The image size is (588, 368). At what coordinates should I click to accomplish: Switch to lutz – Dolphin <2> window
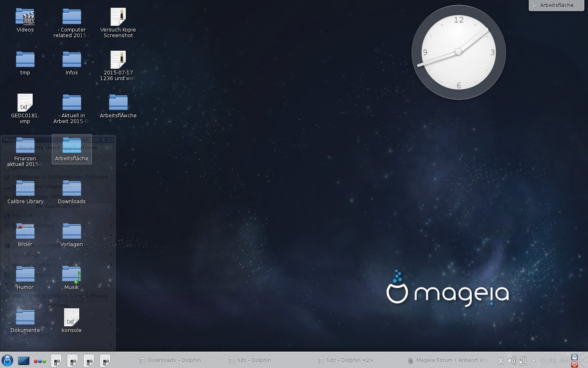pos(346,360)
